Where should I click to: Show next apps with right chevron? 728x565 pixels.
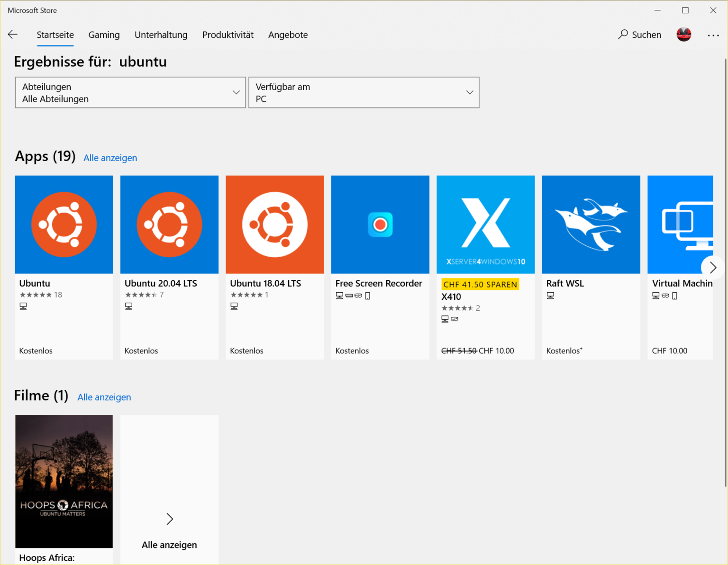pyautogui.click(x=712, y=268)
